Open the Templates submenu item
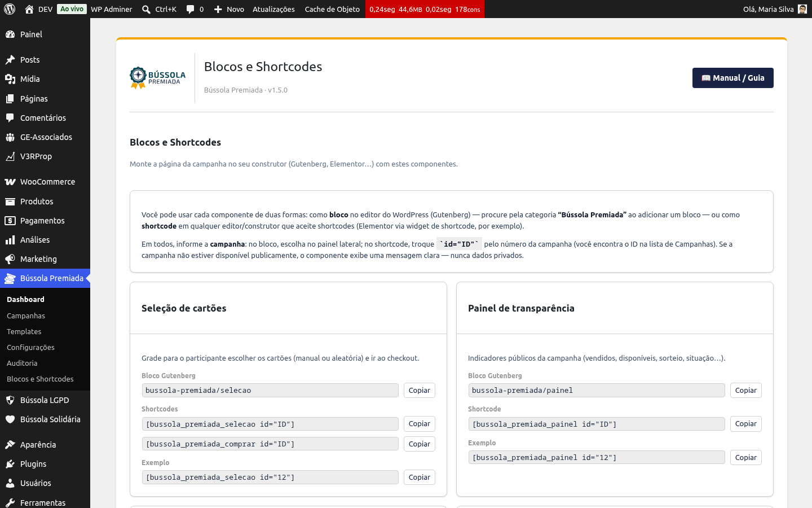812x508 pixels. pyautogui.click(x=24, y=332)
